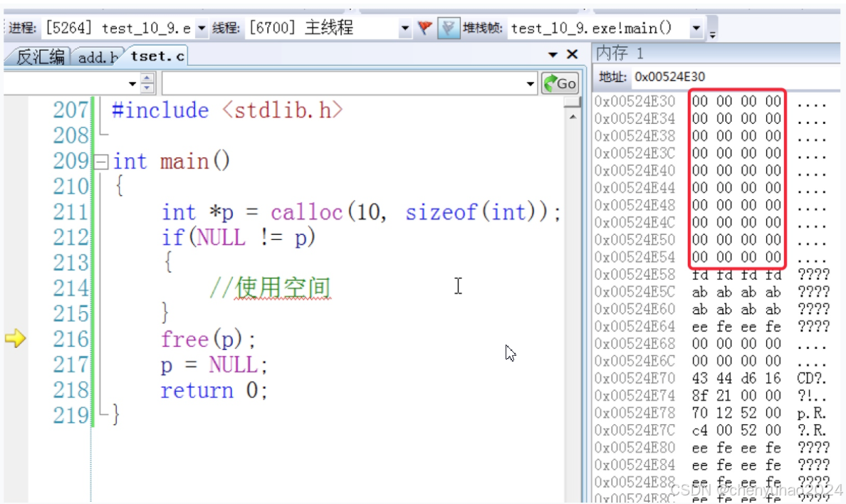
Task: Click the Go button
Action: tap(560, 83)
